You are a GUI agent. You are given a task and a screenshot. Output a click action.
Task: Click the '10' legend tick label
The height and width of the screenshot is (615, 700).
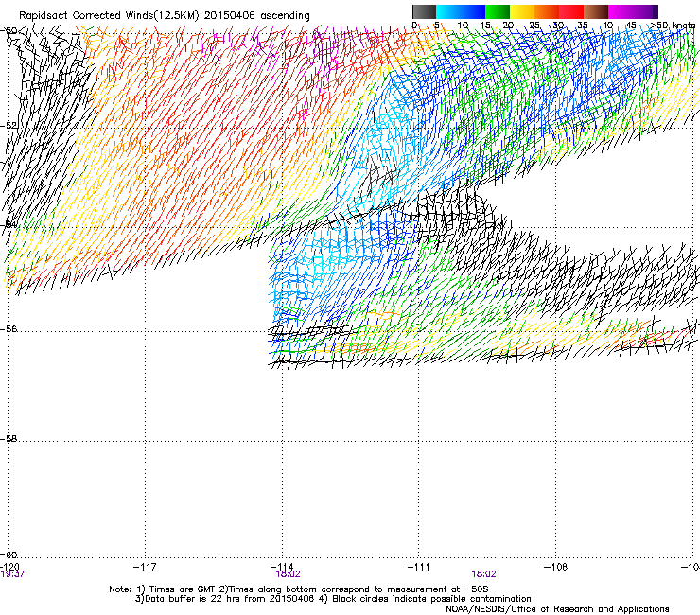[463, 26]
